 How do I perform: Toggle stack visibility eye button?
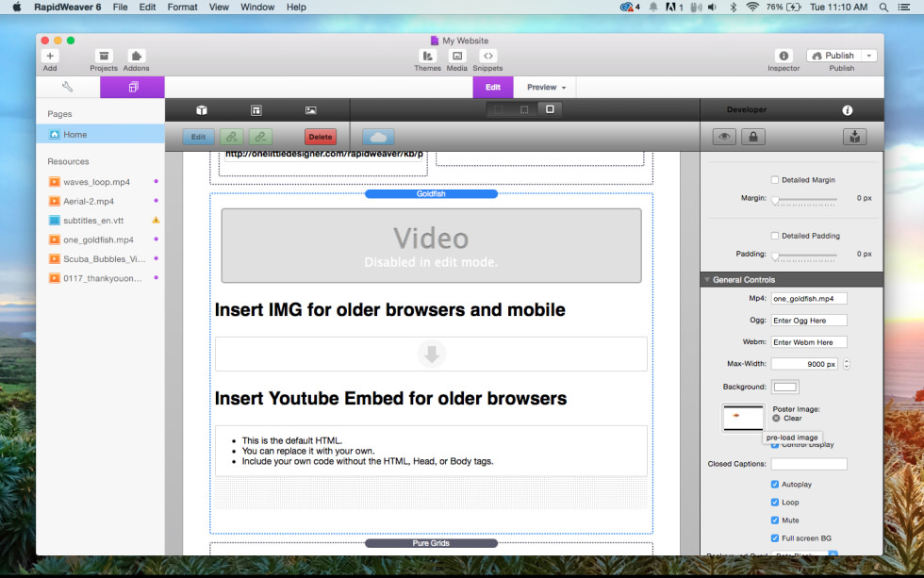tap(724, 137)
